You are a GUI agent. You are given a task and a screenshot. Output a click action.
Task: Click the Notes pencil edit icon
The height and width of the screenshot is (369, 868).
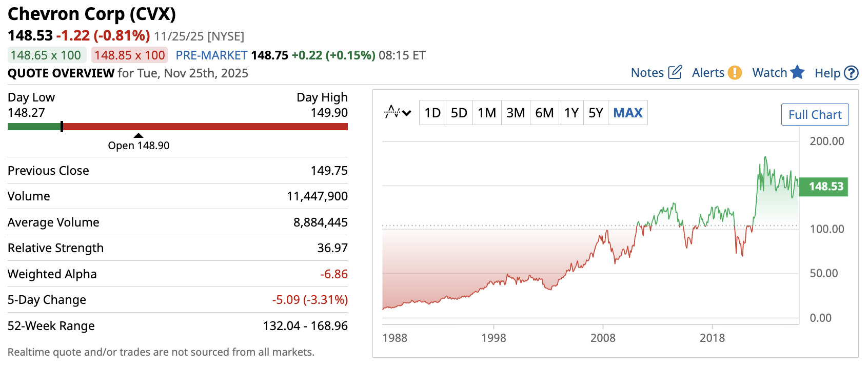click(675, 72)
